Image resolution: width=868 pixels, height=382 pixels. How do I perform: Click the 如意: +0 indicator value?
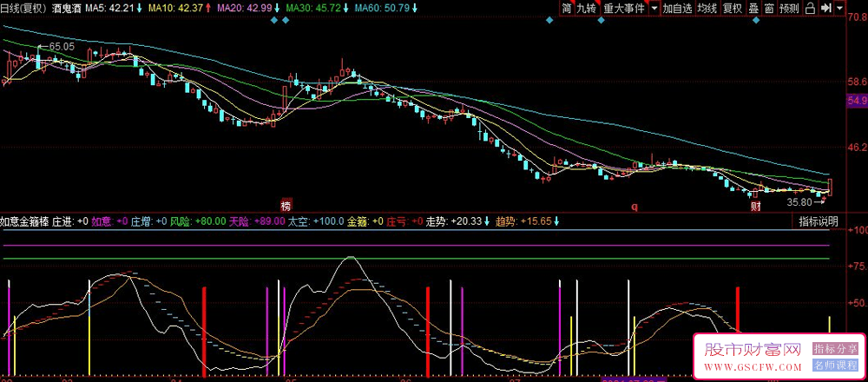coord(109,221)
